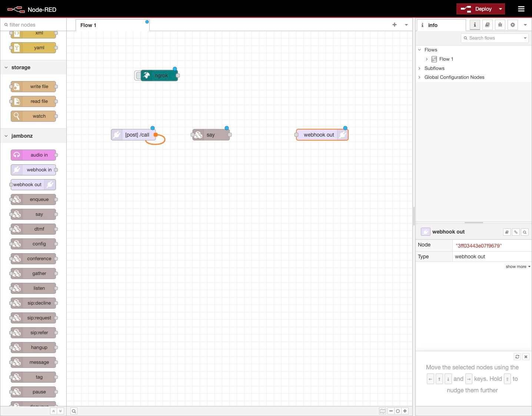
Task: Expand Global Configuration Nodes section
Action: pos(419,77)
